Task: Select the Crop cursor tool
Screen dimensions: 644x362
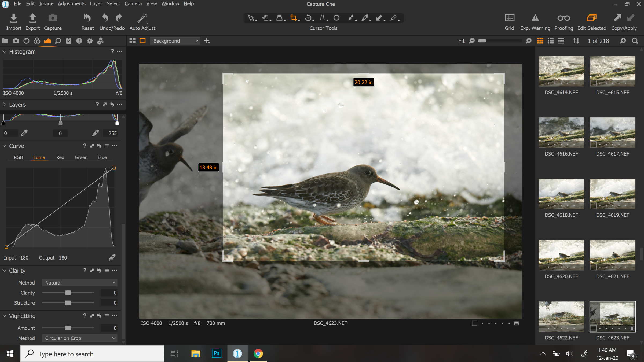Action: tap(294, 18)
